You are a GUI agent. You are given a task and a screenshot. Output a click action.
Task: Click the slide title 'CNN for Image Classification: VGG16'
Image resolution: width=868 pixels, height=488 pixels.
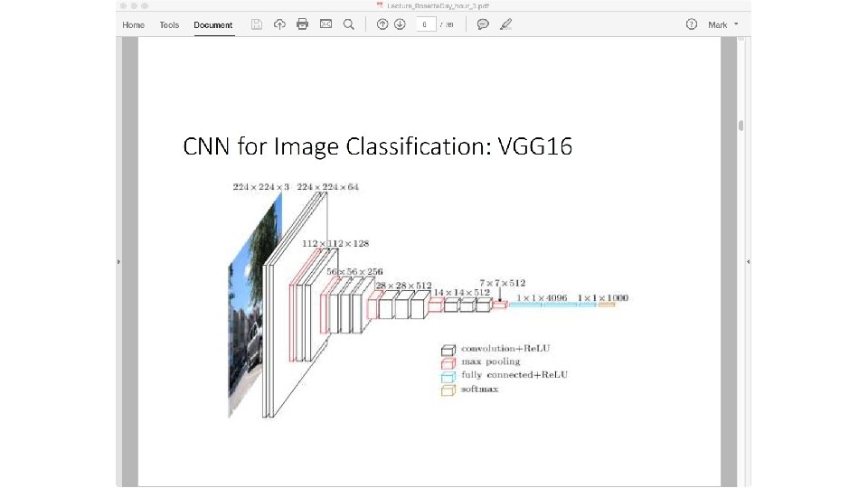tap(378, 146)
